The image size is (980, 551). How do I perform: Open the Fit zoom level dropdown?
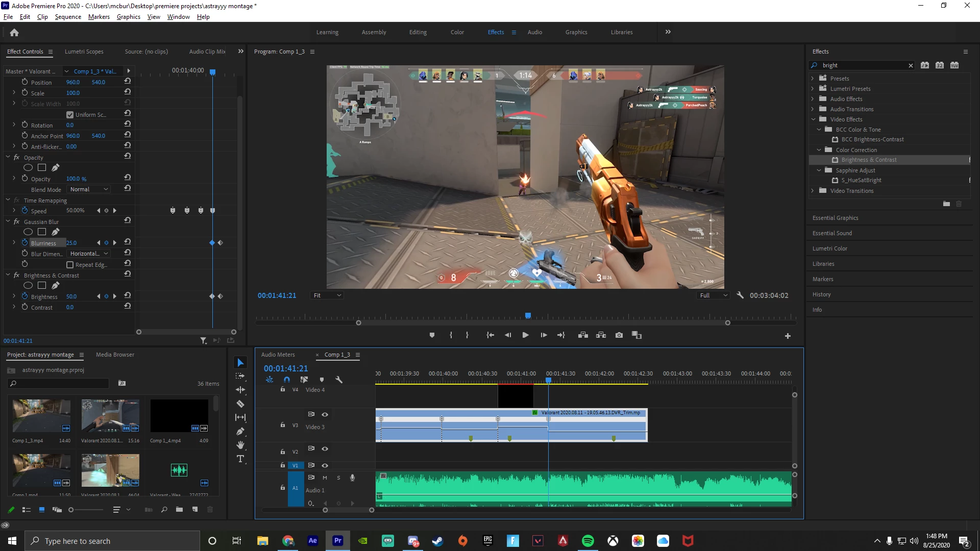coord(327,295)
